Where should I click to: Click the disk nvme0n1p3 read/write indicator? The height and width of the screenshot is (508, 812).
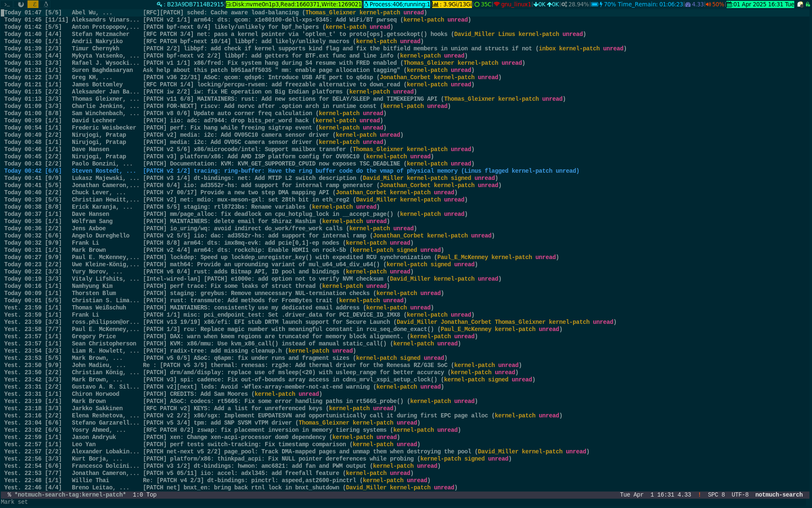point(294,4)
